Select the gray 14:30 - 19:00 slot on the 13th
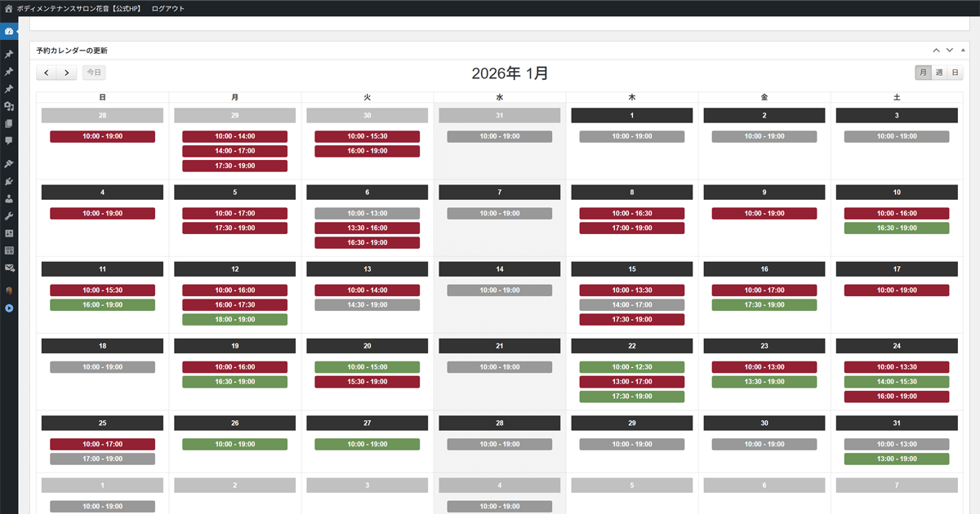 [x=367, y=305]
